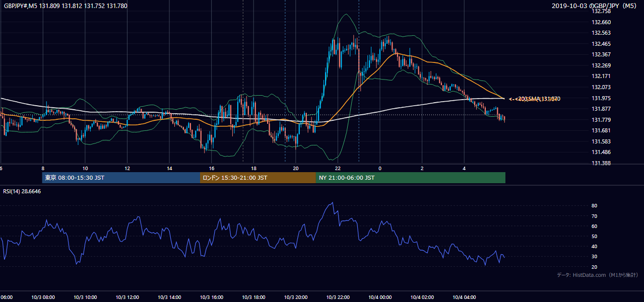Screen dimensions: 644x302
Task: Click price axis label 131.779
Action: pyautogui.click(x=601, y=120)
